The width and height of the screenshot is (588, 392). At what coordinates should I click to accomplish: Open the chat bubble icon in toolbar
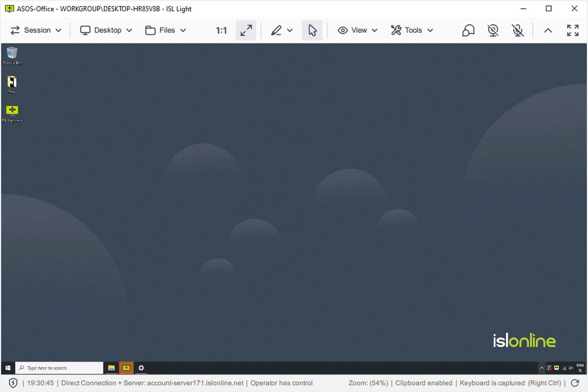point(468,30)
